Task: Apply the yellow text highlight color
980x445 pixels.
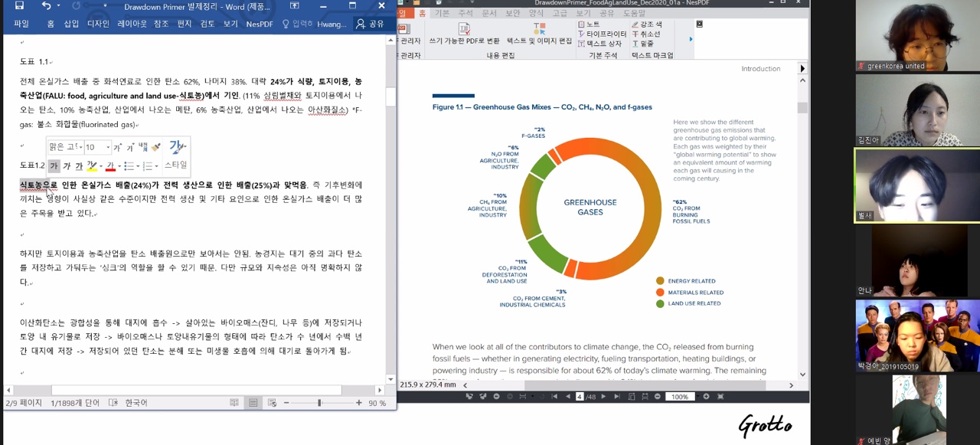Action: [91, 166]
